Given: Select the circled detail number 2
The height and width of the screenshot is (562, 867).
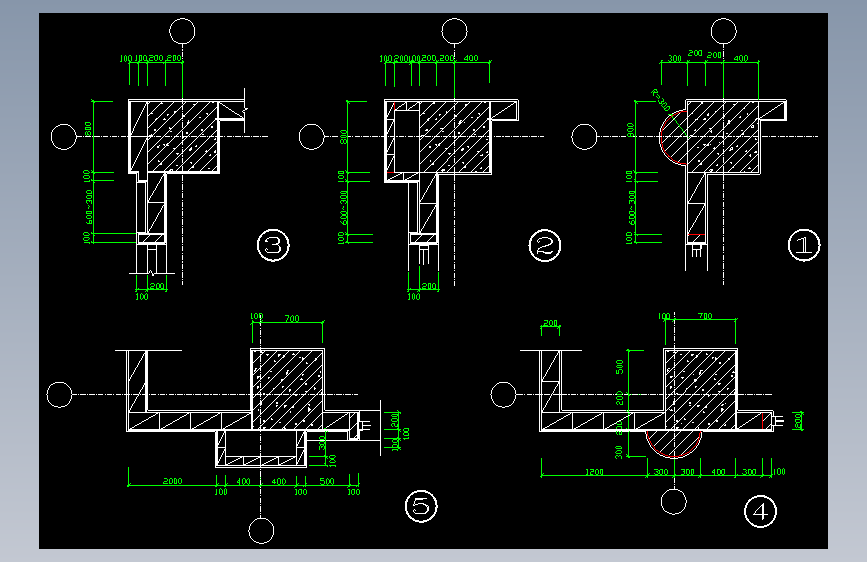Looking at the screenshot, I should (545, 246).
